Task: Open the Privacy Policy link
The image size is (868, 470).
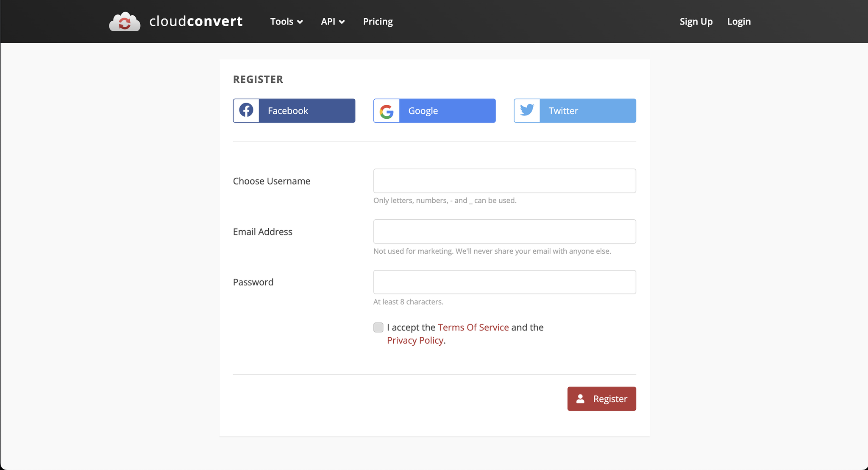Action: point(415,341)
